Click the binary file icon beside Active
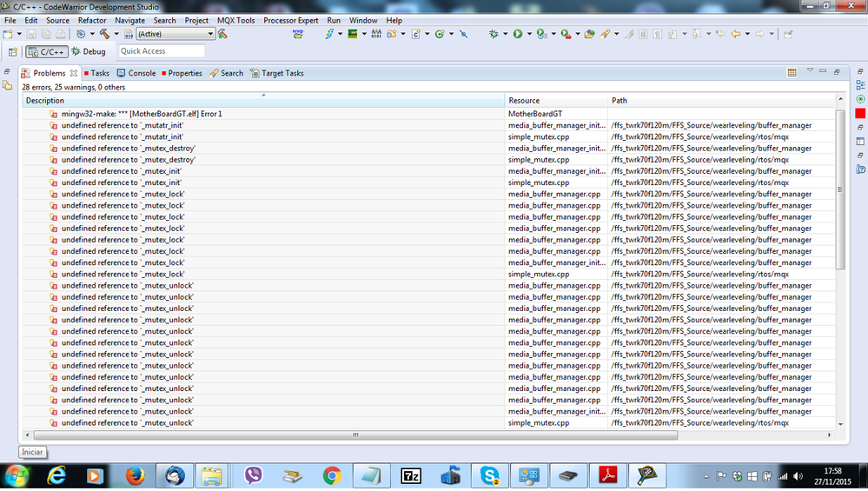 tap(129, 34)
